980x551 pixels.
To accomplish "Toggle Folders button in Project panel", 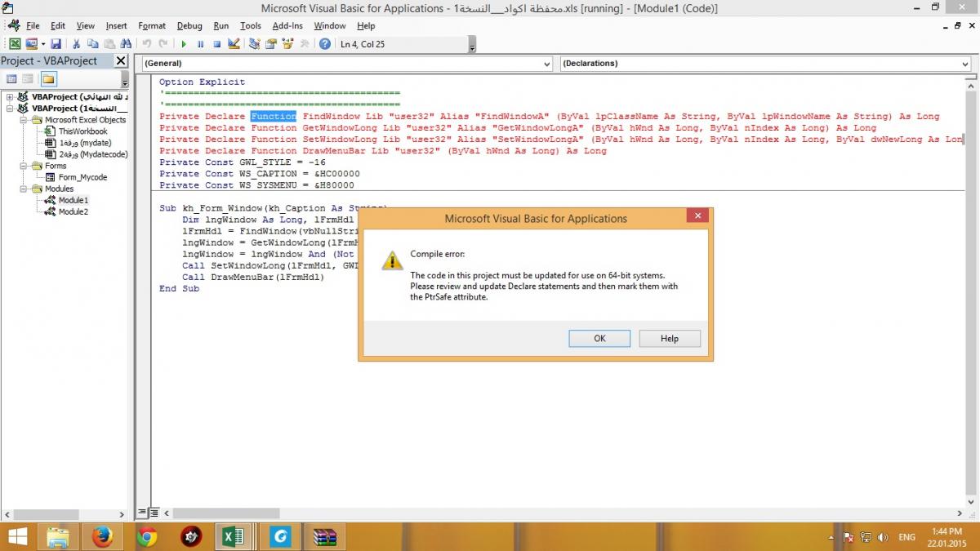I will point(48,79).
